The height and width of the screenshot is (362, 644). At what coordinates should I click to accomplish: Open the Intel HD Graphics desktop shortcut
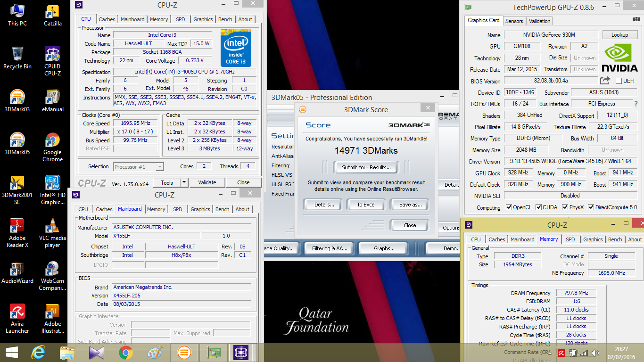(52, 190)
